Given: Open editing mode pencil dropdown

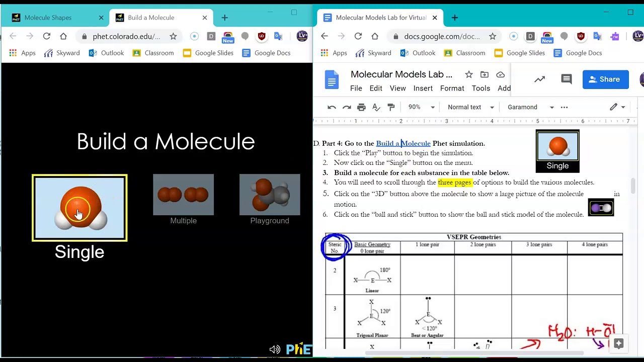Looking at the screenshot, I should (x=617, y=107).
